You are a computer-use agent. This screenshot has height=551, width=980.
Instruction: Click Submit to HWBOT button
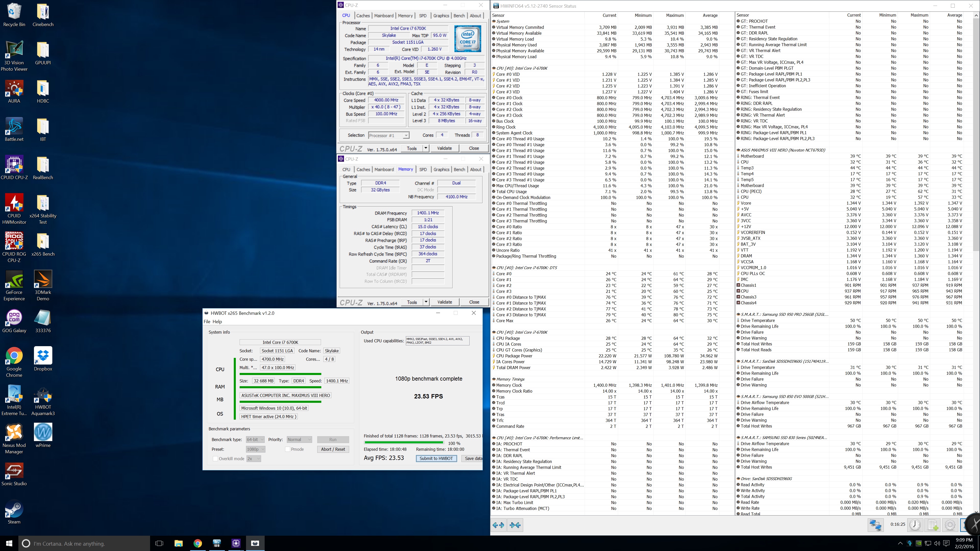[436, 459]
